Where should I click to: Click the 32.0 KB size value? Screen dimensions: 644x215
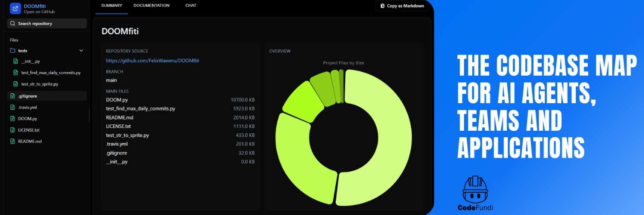pos(246,153)
